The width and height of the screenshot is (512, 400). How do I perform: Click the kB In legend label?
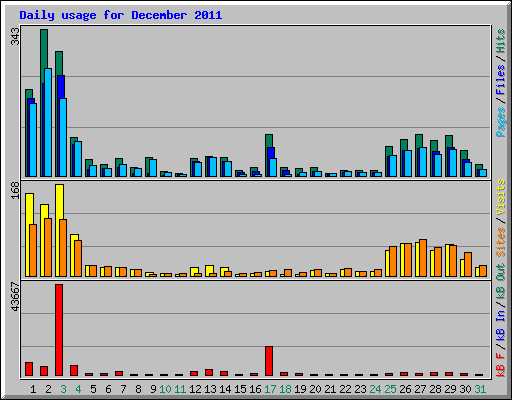pos(501,325)
